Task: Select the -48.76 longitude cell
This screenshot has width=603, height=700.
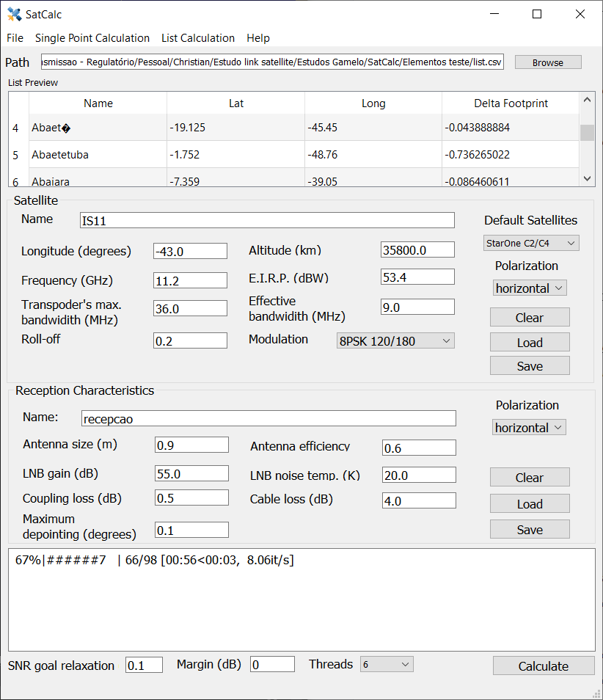Action: point(373,155)
